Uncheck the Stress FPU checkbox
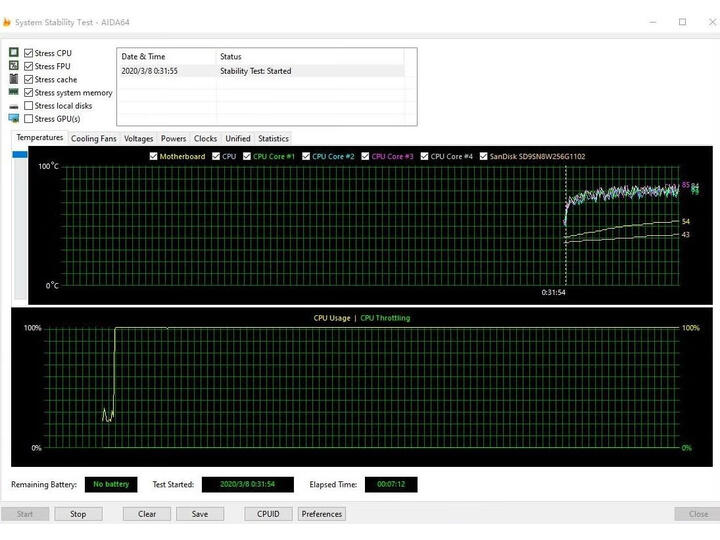Image resolution: width=720 pixels, height=540 pixels. click(28, 66)
